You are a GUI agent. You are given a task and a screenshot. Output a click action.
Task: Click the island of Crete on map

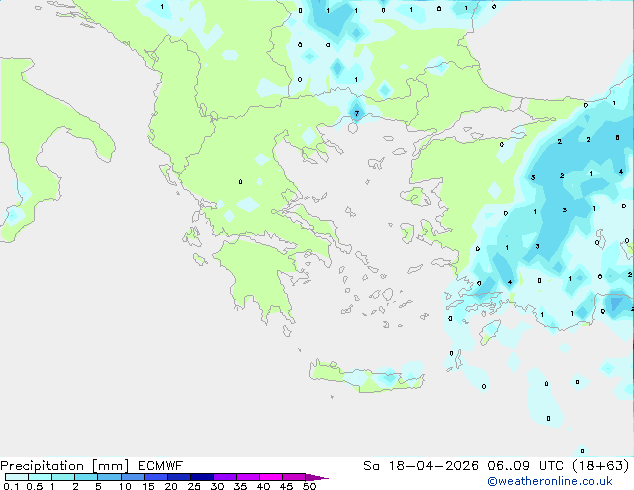click(367, 376)
